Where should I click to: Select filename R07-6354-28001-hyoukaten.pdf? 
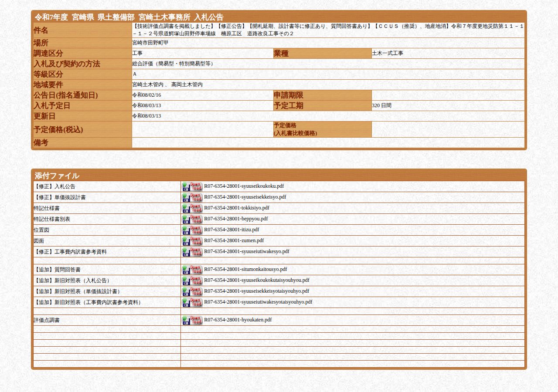(238, 320)
